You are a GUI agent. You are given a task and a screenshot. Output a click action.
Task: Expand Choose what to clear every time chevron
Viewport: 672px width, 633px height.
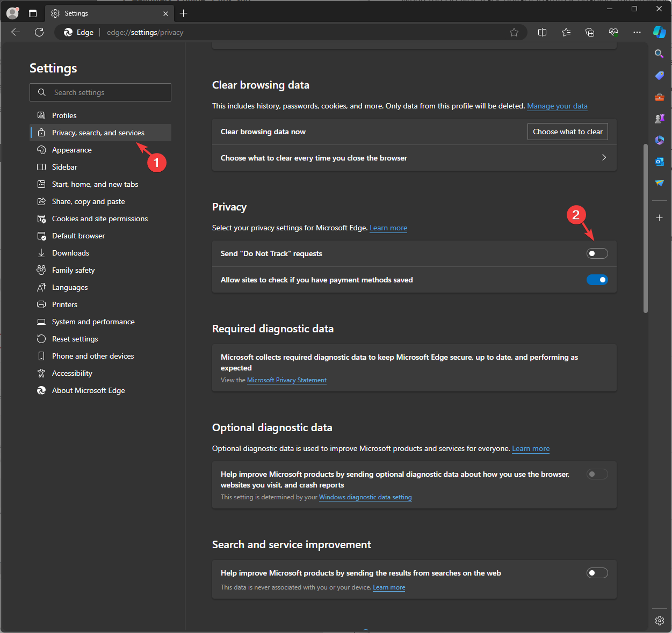tap(604, 157)
